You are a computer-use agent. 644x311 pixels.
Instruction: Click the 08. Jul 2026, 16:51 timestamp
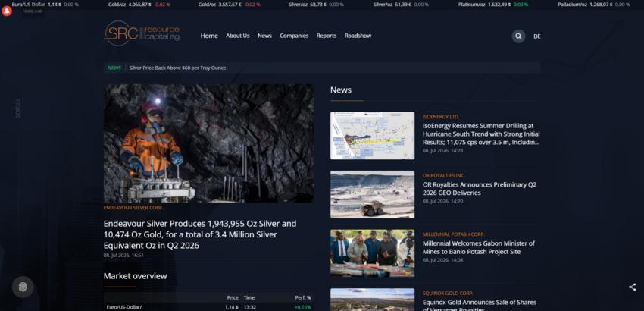click(123, 256)
